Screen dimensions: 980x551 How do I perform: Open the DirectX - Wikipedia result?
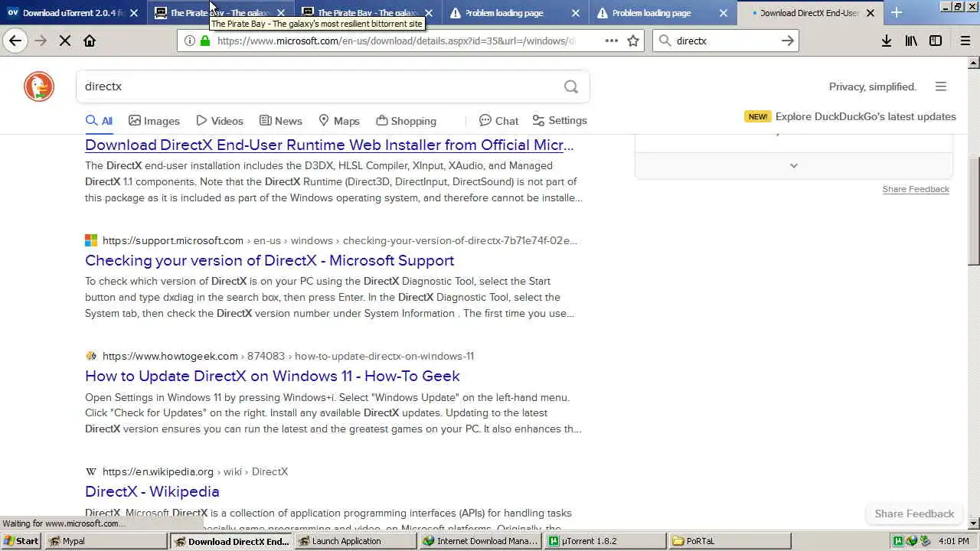tap(152, 491)
